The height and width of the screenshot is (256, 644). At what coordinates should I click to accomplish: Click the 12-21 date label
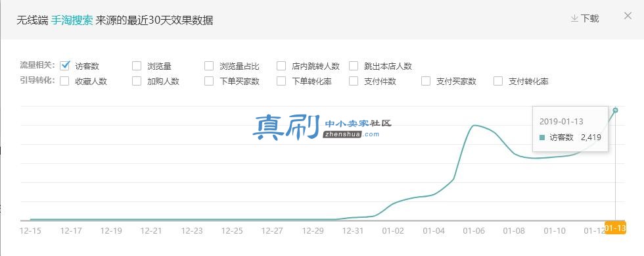[x=151, y=231]
